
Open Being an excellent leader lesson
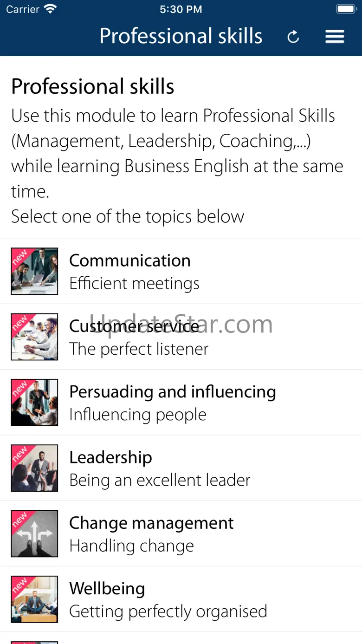pyautogui.click(x=160, y=480)
